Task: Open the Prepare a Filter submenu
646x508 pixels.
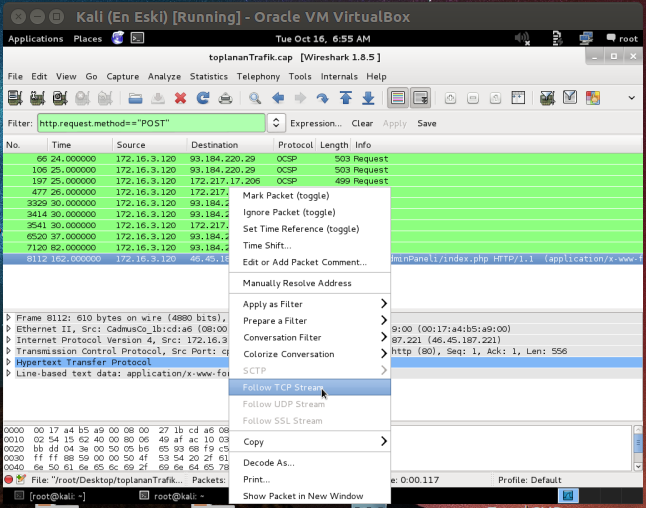Action: click(x=310, y=321)
